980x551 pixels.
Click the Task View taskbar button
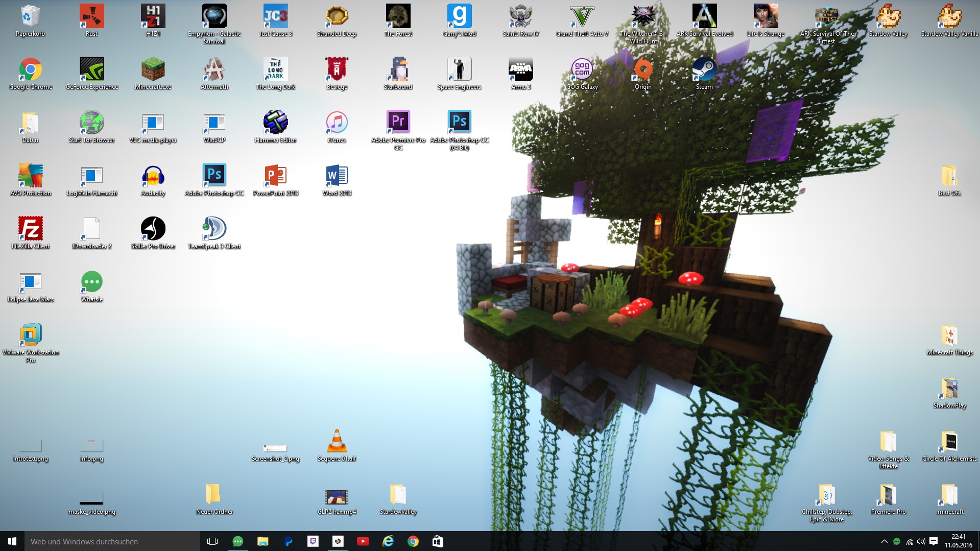point(212,541)
